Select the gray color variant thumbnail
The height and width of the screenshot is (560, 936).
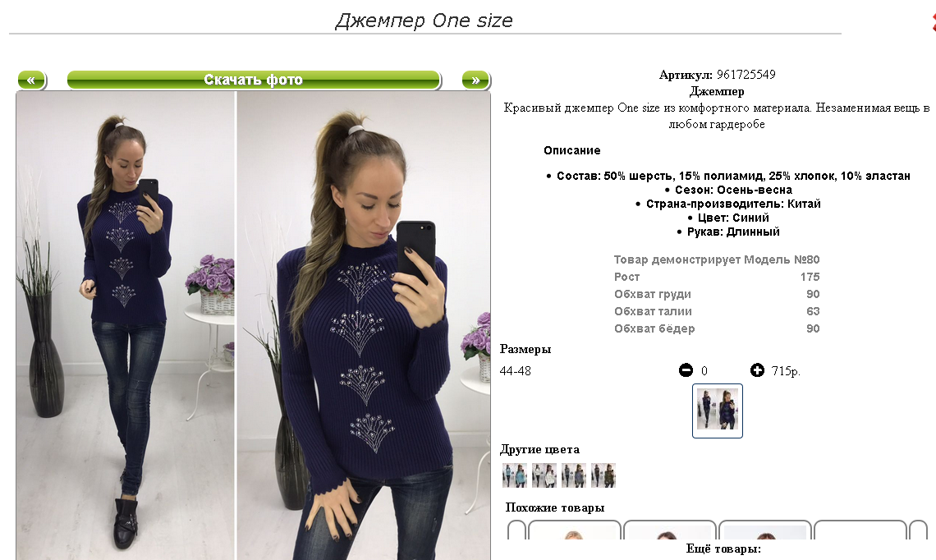coord(574,475)
